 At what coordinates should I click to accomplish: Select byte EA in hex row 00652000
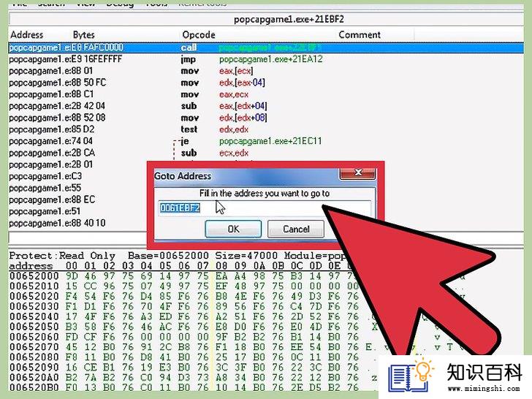pyautogui.click(x=221, y=275)
